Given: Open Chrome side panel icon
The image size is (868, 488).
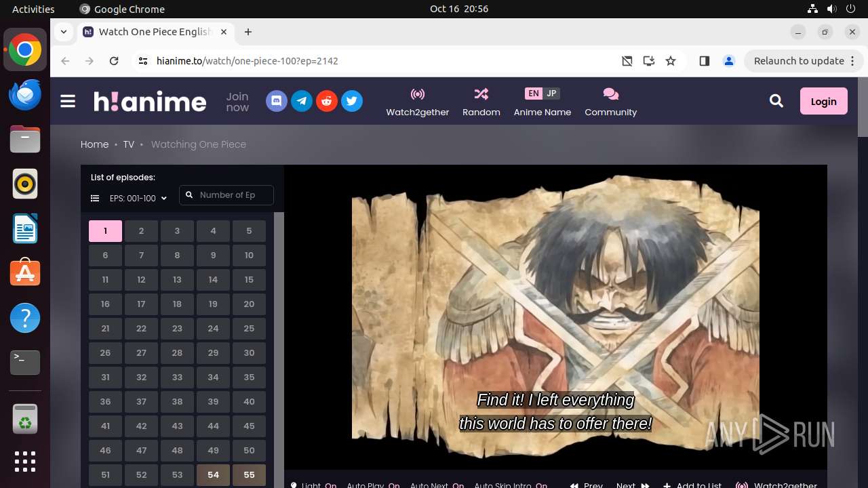Looking at the screenshot, I should pos(704,61).
